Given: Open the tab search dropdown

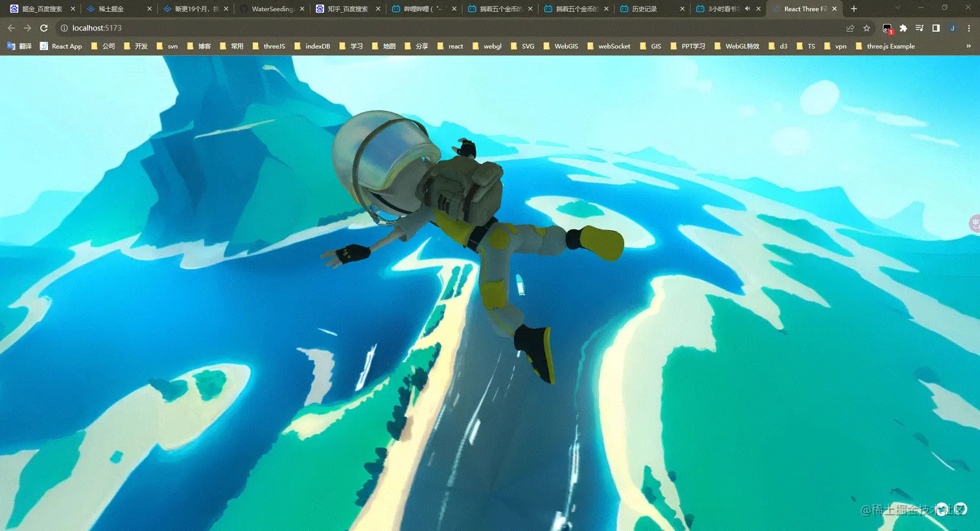Looking at the screenshot, I should [x=897, y=8].
